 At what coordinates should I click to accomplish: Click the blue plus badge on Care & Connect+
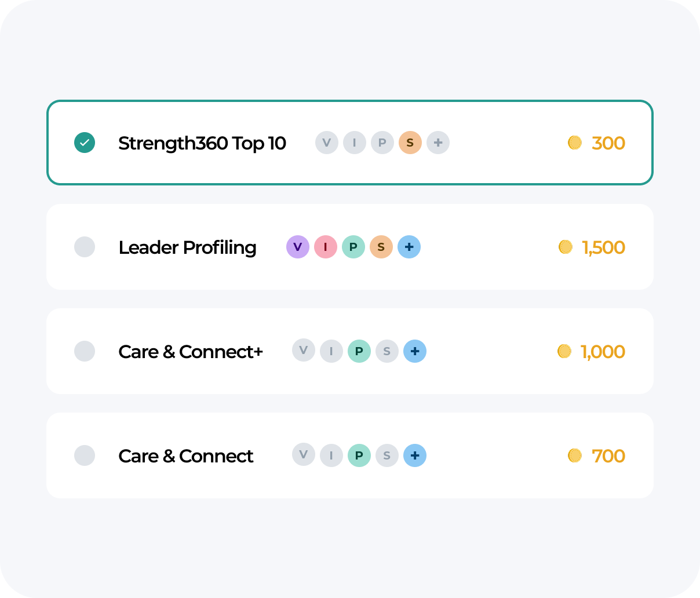tap(415, 351)
